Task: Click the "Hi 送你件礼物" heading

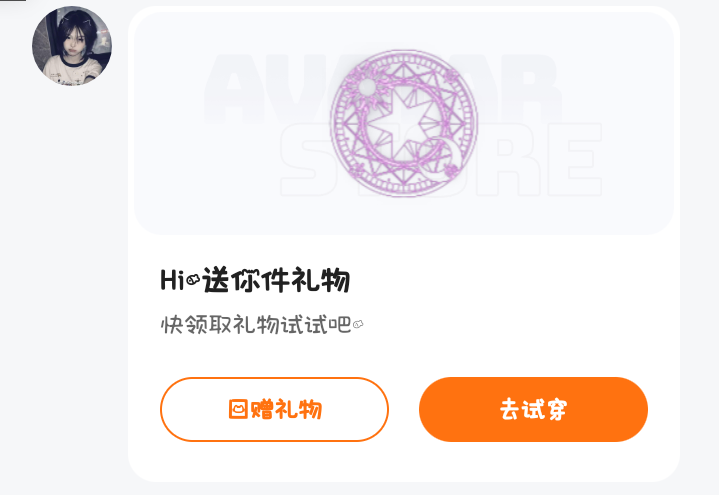Action: tap(255, 280)
